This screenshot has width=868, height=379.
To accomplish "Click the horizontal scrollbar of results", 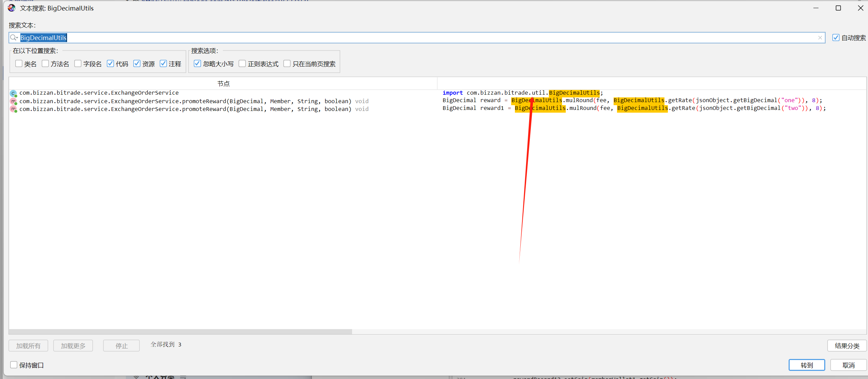I will [x=180, y=331].
